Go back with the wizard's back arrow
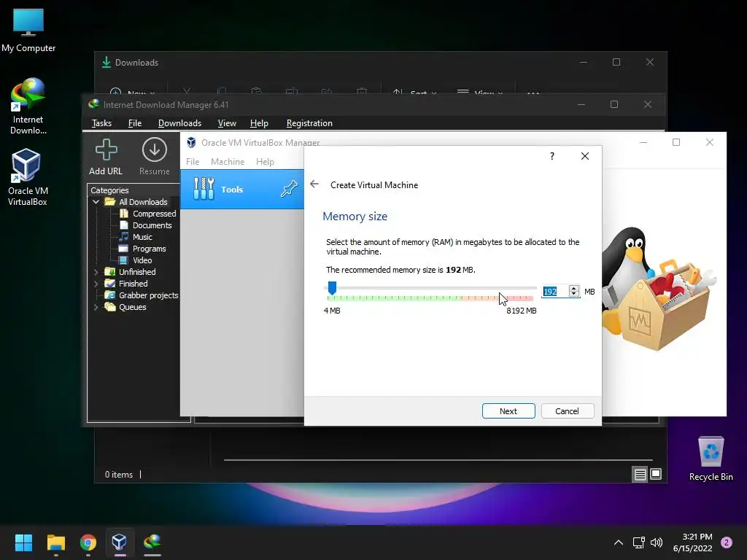The height and width of the screenshot is (560, 747). pos(314,184)
